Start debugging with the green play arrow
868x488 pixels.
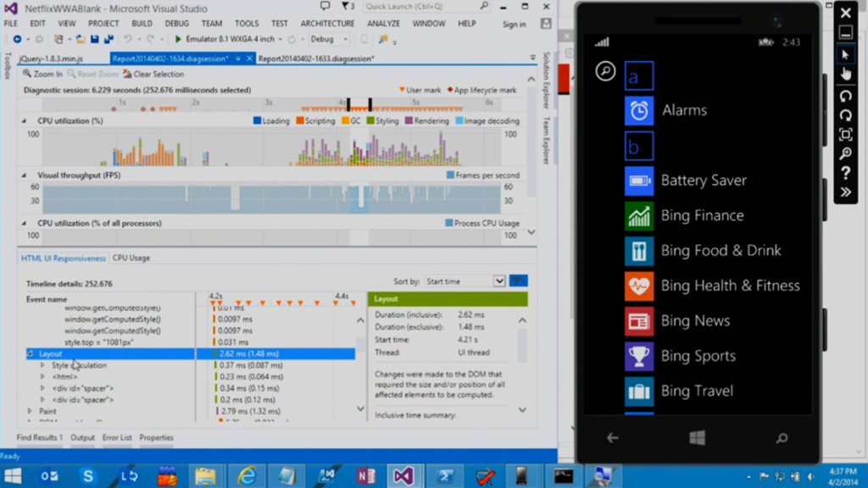coord(178,39)
